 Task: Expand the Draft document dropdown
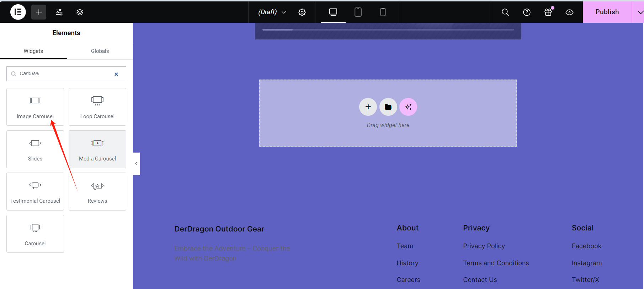pyautogui.click(x=272, y=12)
